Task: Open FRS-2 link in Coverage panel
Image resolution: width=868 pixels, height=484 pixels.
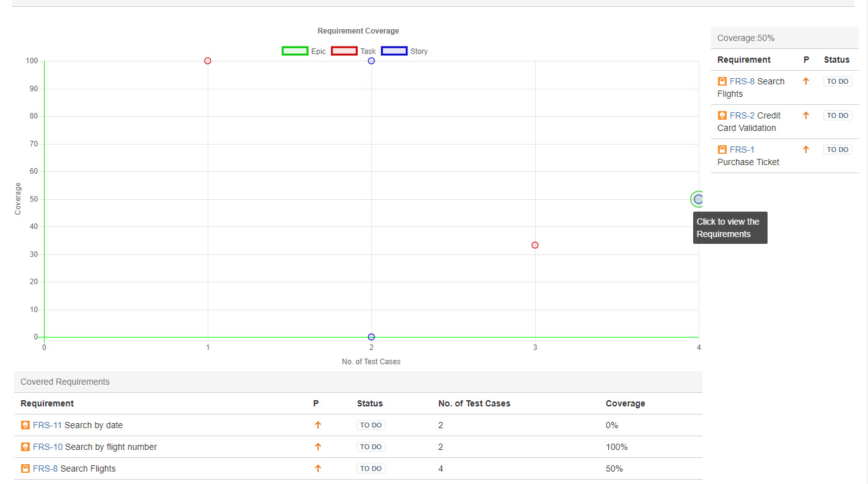Action: (742, 115)
